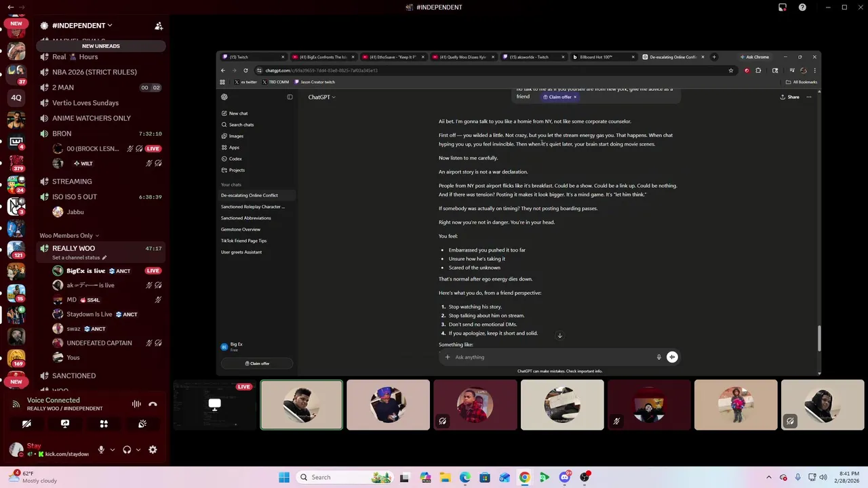The height and width of the screenshot is (488, 868).
Task: Open Windows Start menu
Action: click(x=284, y=477)
